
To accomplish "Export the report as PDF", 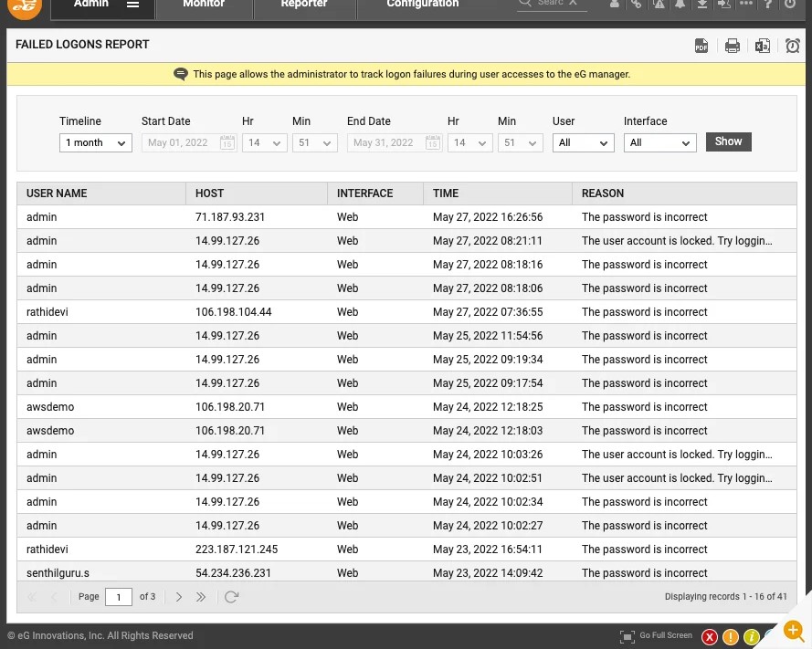I will click(x=701, y=47).
